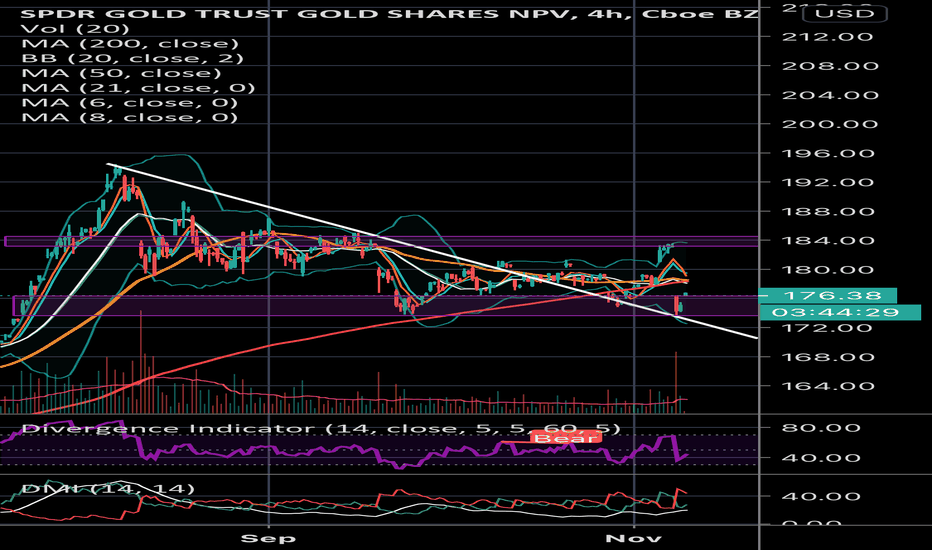
Task: Click the Sep date label on time axis
Action: (269, 538)
